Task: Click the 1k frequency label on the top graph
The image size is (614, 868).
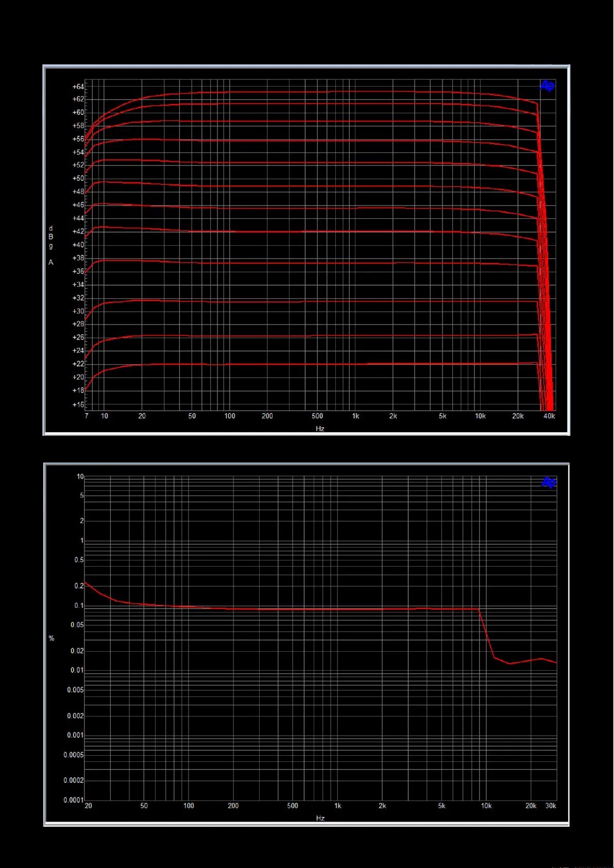Action: [355, 416]
